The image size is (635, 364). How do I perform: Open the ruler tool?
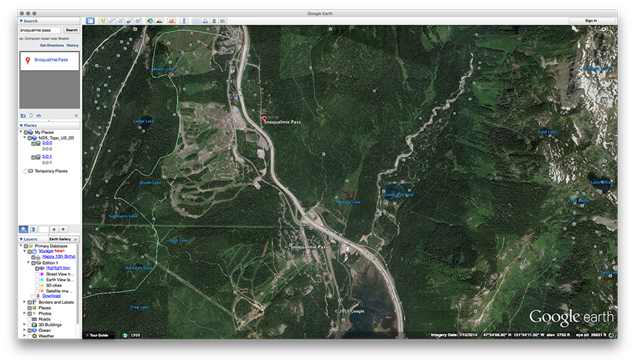point(184,20)
